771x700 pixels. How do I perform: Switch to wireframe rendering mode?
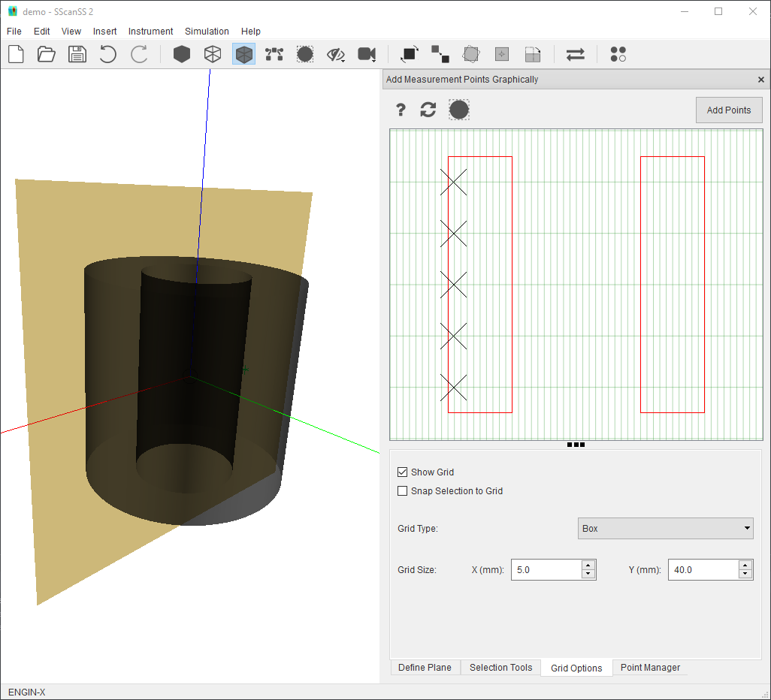coord(213,54)
